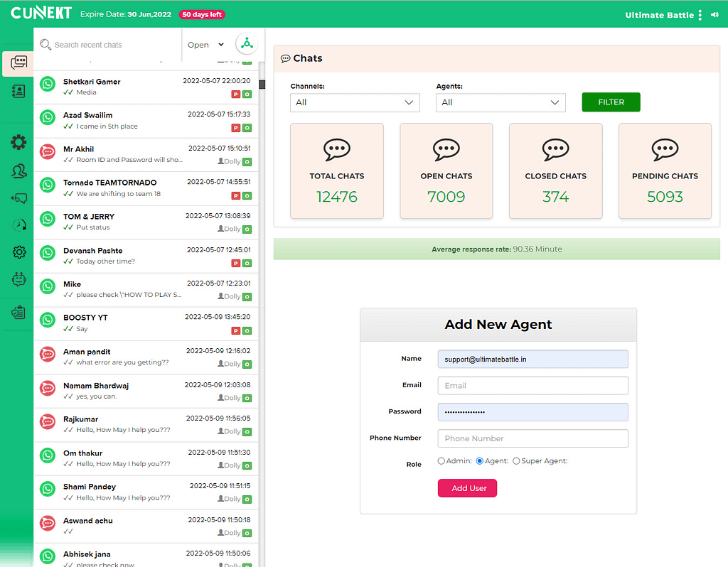Open the Channels dropdown

pyautogui.click(x=355, y=102)
